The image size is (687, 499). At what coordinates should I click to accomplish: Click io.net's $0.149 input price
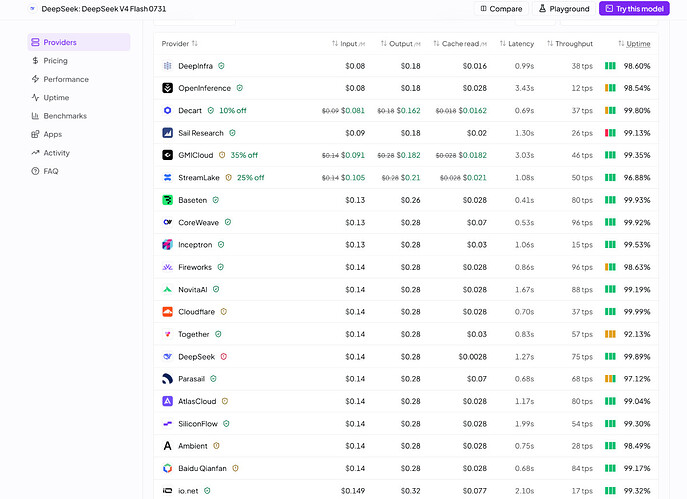(353, 491)
